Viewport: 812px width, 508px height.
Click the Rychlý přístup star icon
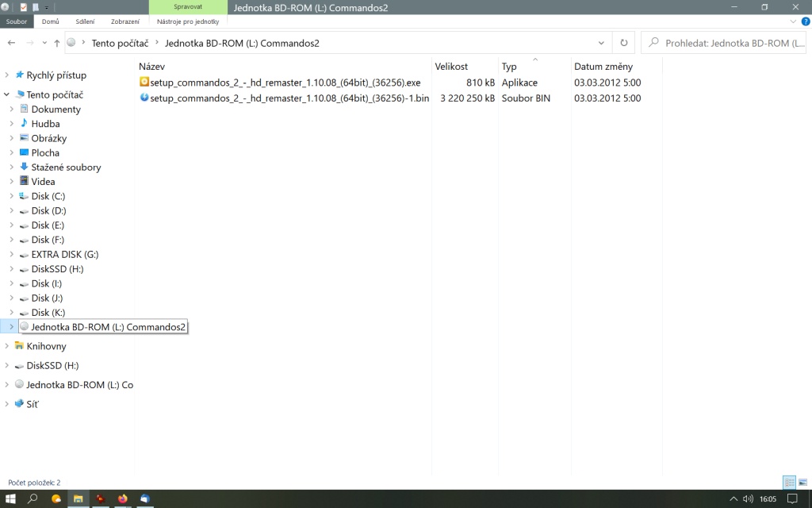tap(19, 75)
